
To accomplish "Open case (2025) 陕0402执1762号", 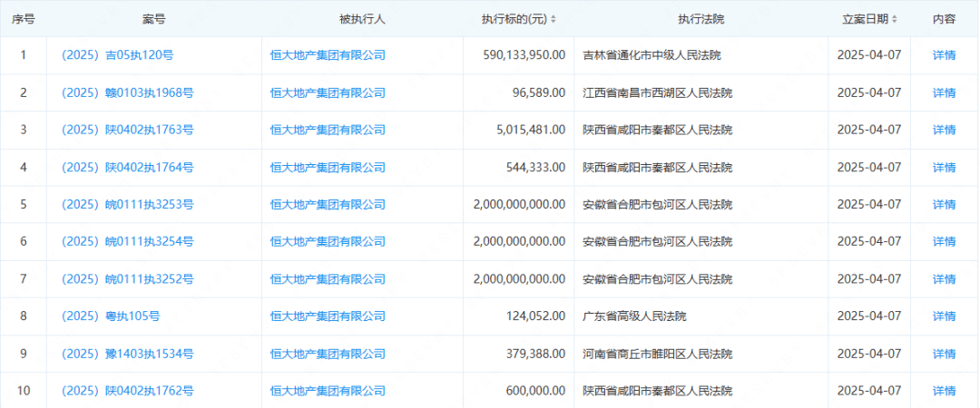I will point(128,391).
